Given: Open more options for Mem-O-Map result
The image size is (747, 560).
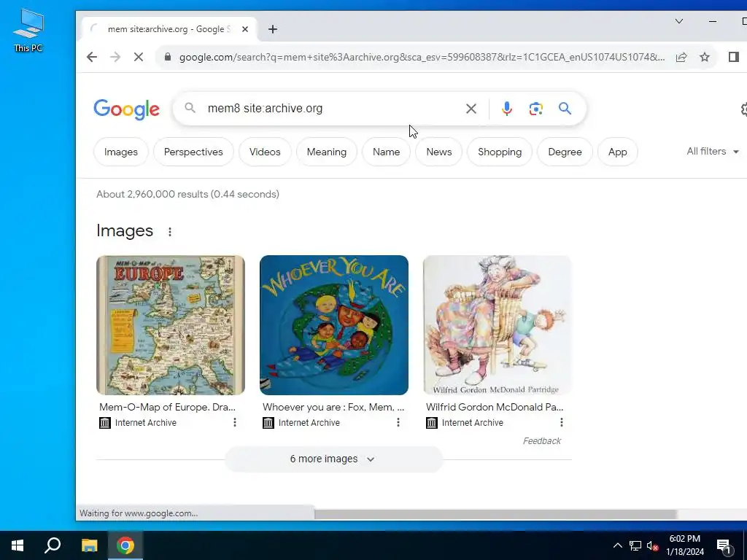Looking at the screenshot, I should coord(234,422).
